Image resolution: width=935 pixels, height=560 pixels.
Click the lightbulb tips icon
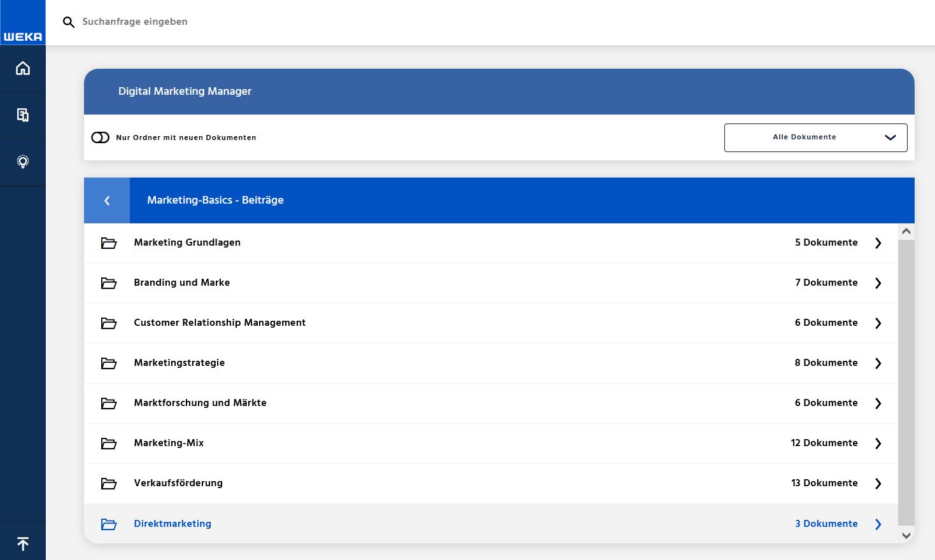tap(23, 162)
